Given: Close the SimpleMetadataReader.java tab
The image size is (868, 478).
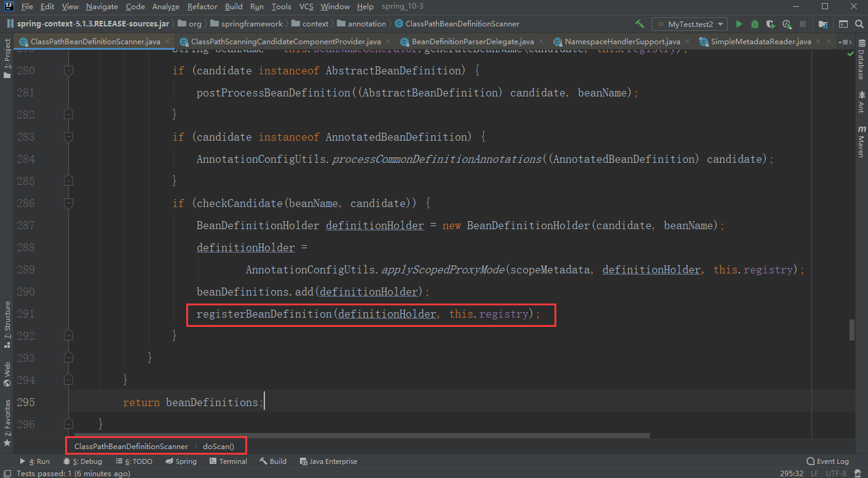Looking at the screenshot, I should click(819, 42).
